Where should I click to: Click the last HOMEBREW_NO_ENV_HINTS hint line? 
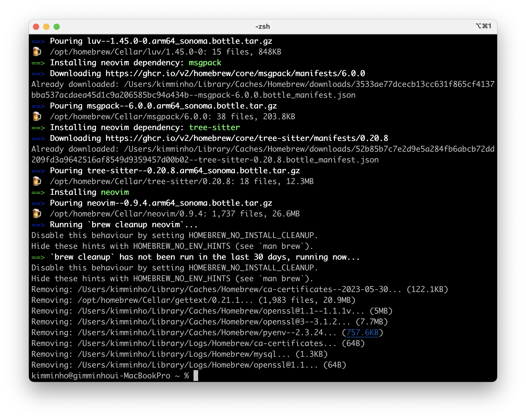click(x=172, y=279)
